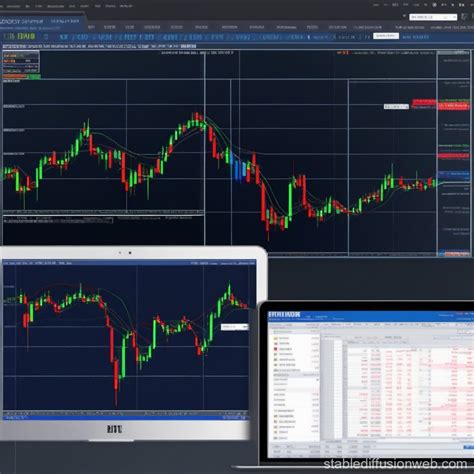Click the white price tooltip on the tablet chart
The width and height of the screenshot is (474, 474).
coord(235,327)
